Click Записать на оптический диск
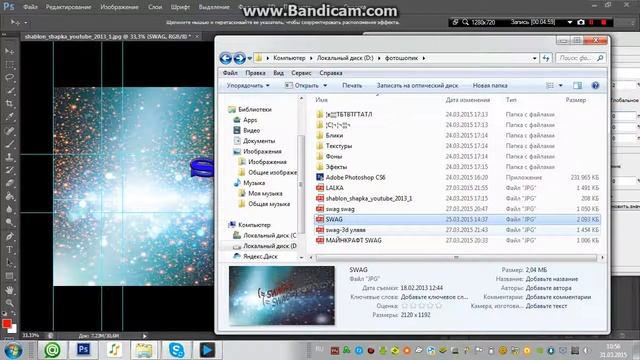Image resolution: width=640 pixels, height=360 pixels. 417,86
